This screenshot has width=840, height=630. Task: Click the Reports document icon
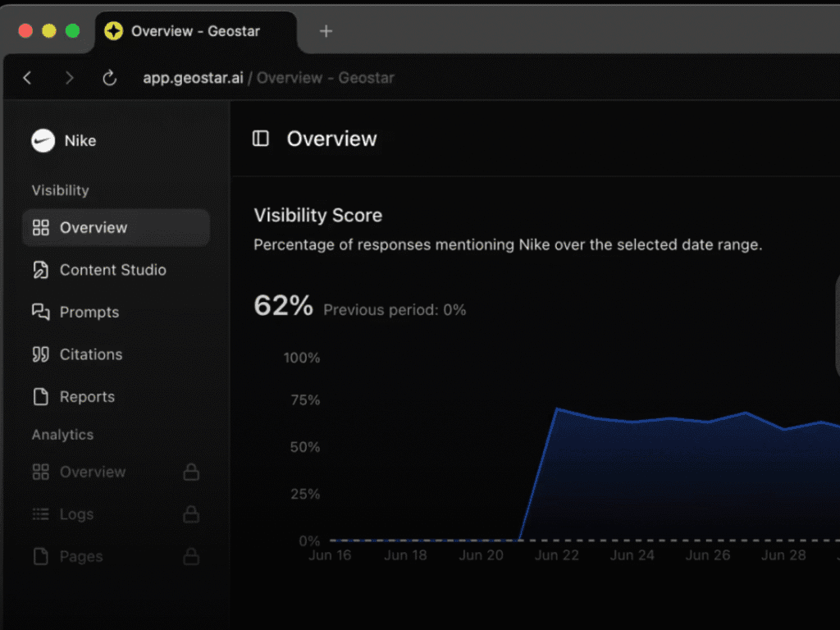click(x=40, y=397)
